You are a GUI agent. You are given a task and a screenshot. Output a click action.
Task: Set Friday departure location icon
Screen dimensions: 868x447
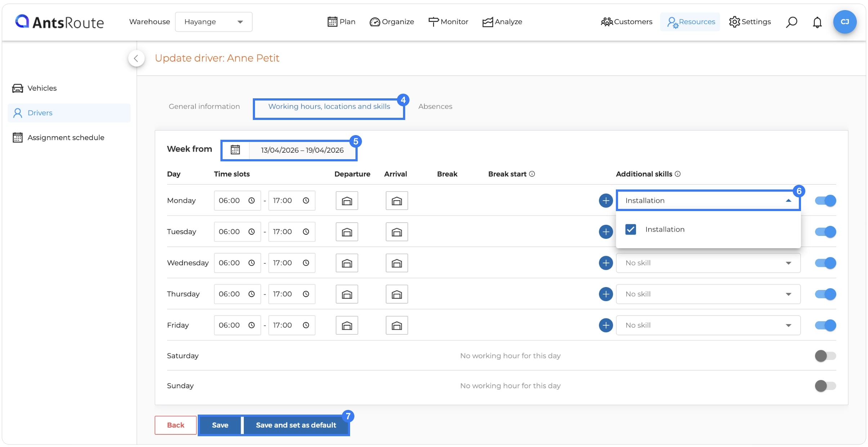347,325
